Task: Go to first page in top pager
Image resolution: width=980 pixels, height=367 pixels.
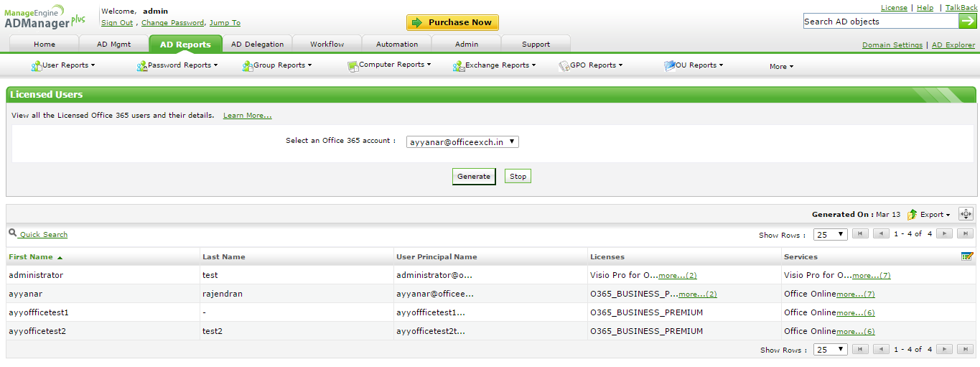Action: point(860,233)
